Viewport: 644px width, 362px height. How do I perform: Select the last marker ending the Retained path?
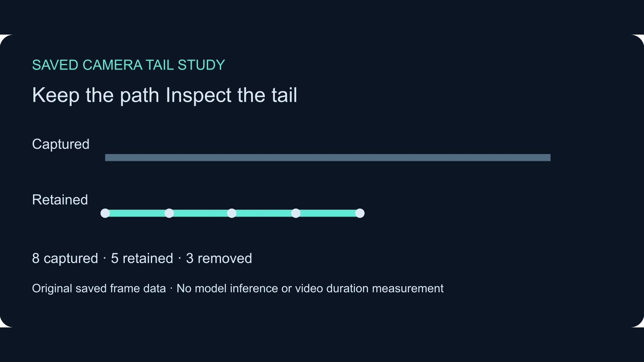coord(360,213)
